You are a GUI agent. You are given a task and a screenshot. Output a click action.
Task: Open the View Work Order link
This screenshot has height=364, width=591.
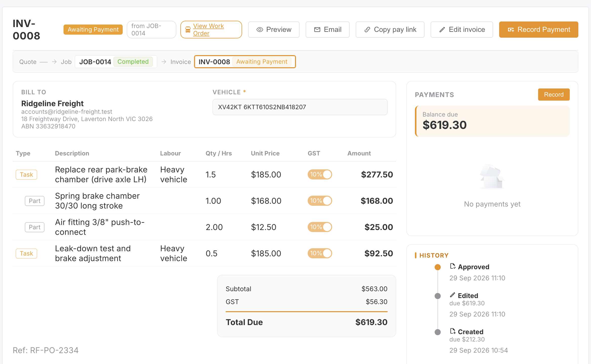pyautogui.click(x=211, y=30)
